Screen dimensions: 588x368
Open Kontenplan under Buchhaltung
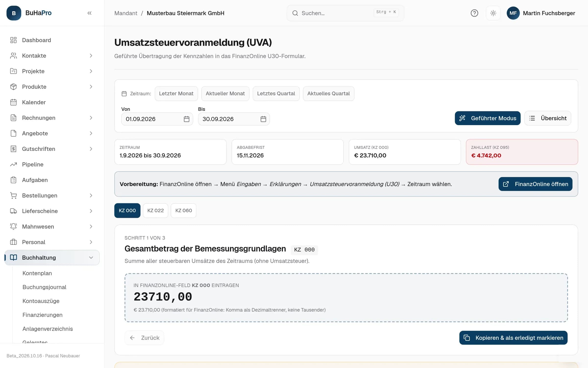(x=37, y=273)
